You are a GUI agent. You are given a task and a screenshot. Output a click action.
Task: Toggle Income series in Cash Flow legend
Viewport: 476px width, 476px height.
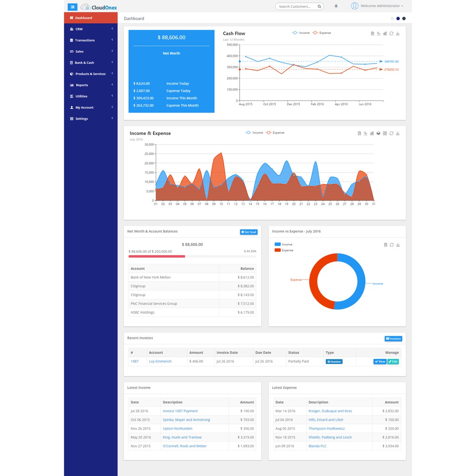click(x=301, y=33)
